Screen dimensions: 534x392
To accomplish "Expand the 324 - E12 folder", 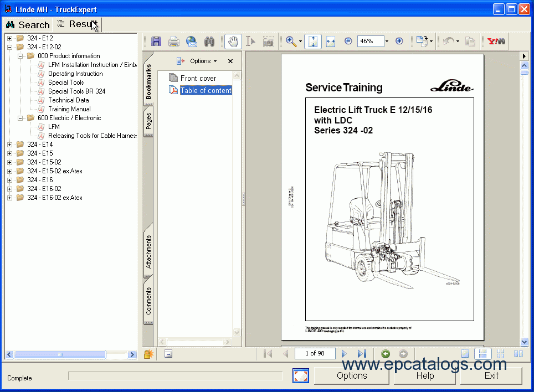I will point(9,38).
